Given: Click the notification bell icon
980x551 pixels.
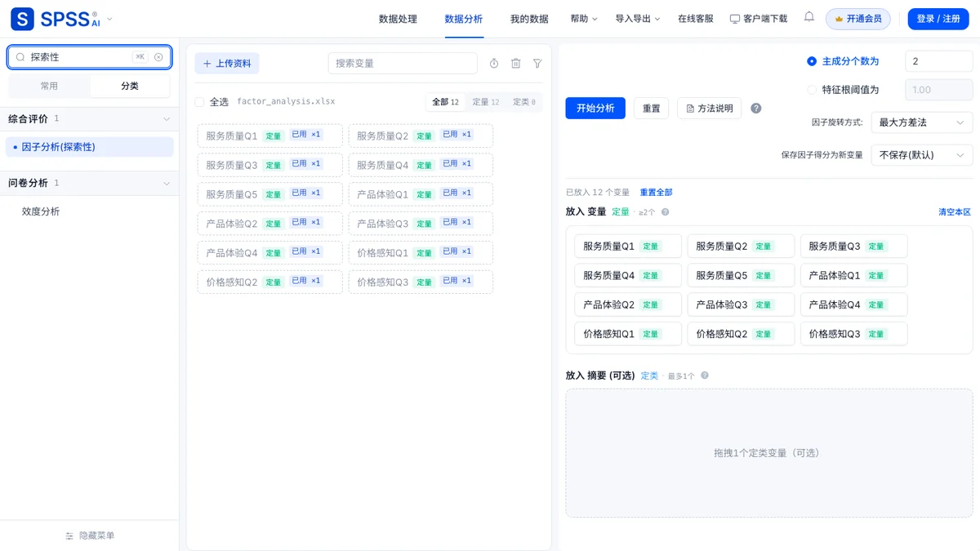Looking at the screenshot, I should click(808, 17).
